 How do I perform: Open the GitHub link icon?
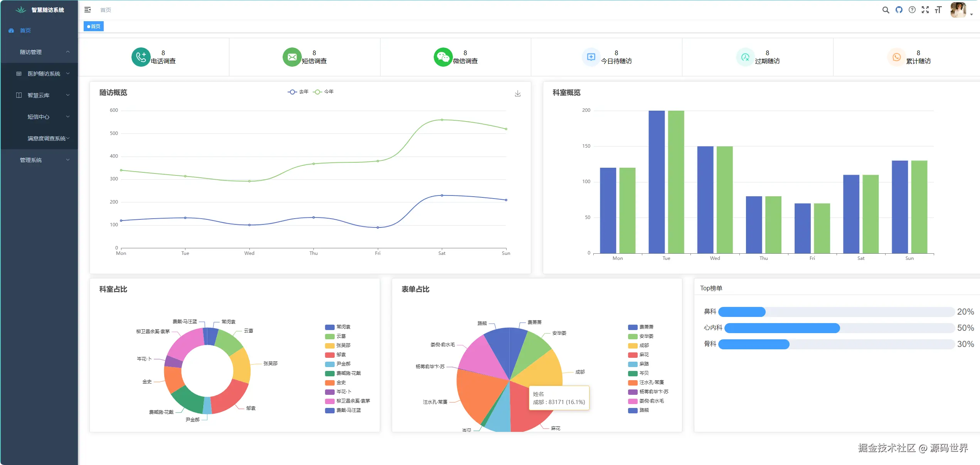click(899, 10)
